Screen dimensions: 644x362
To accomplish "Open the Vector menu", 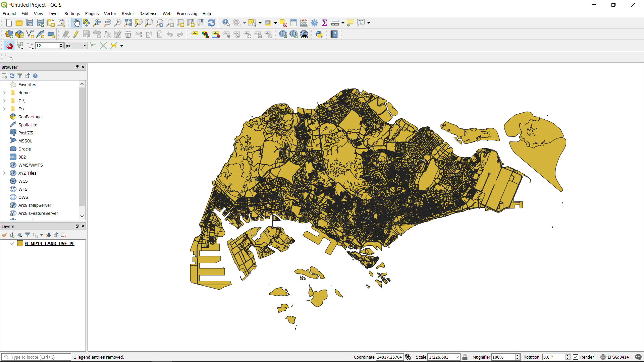I will tap(110, 14).
